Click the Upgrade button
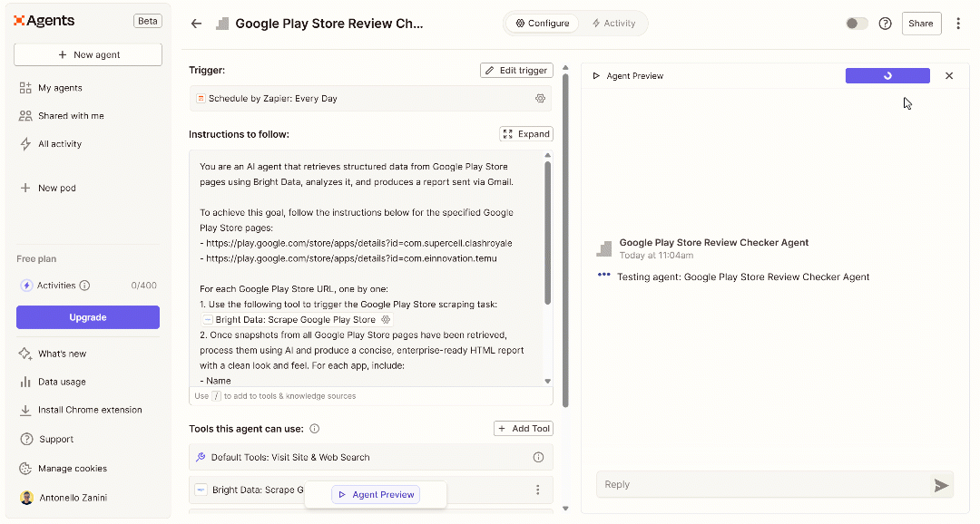 coord(88,317)
